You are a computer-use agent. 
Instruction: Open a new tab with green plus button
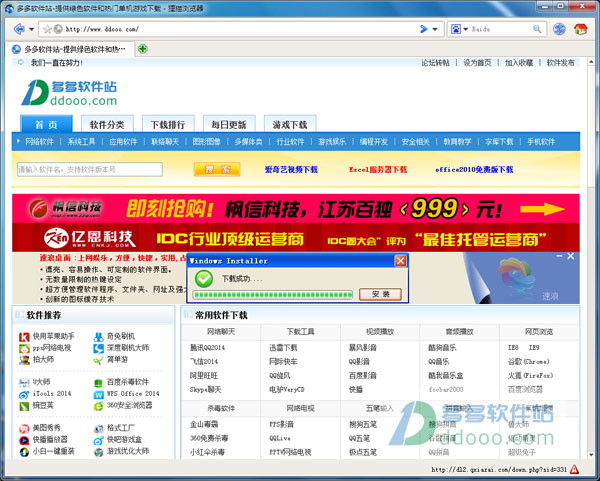coord(143,49)
